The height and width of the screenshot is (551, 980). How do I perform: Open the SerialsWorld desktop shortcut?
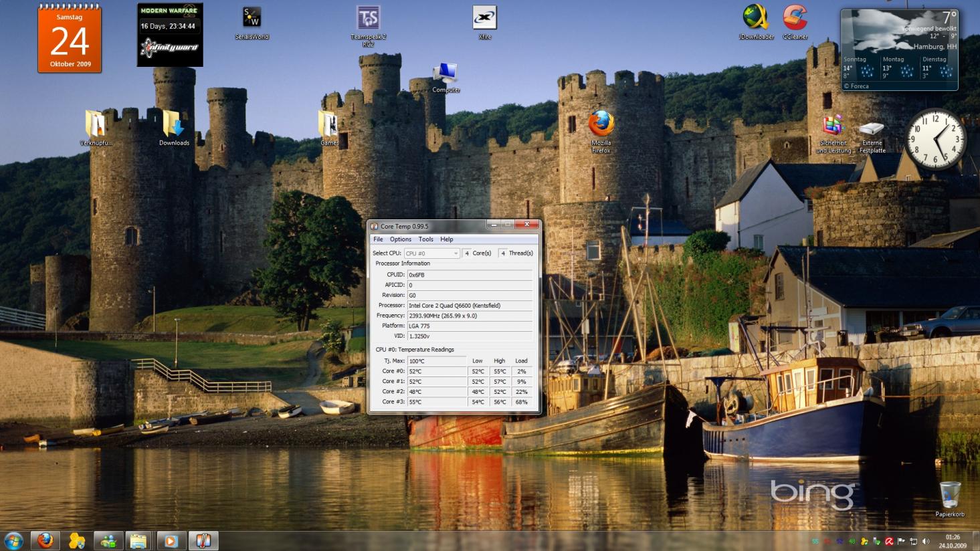click(252, 23)
